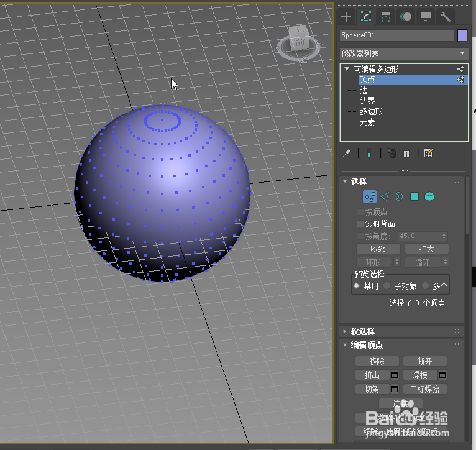Activate Edge selection mode icon

tap(385, 197)
